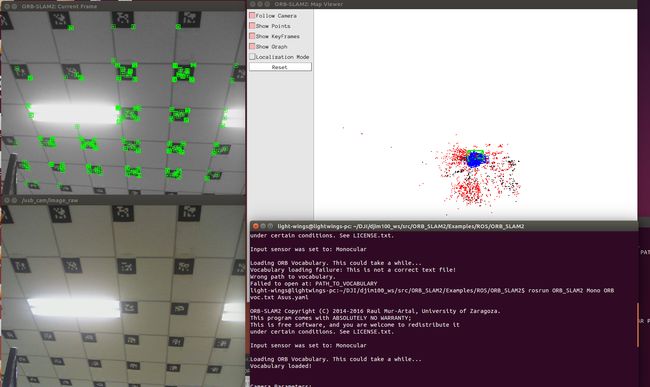
Task: Click the 'Vocabulary loaded!' terminal line
Action: click(x=281, y=366)
